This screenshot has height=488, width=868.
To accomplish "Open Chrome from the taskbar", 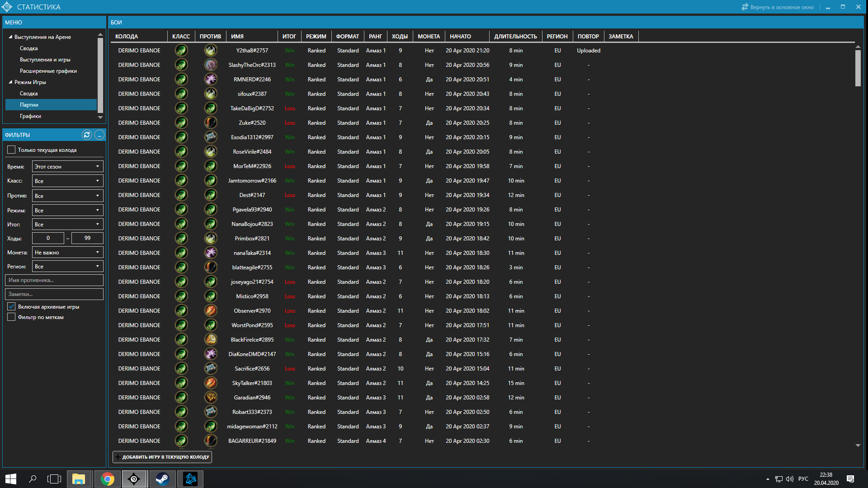I will [x=108, y=479].
